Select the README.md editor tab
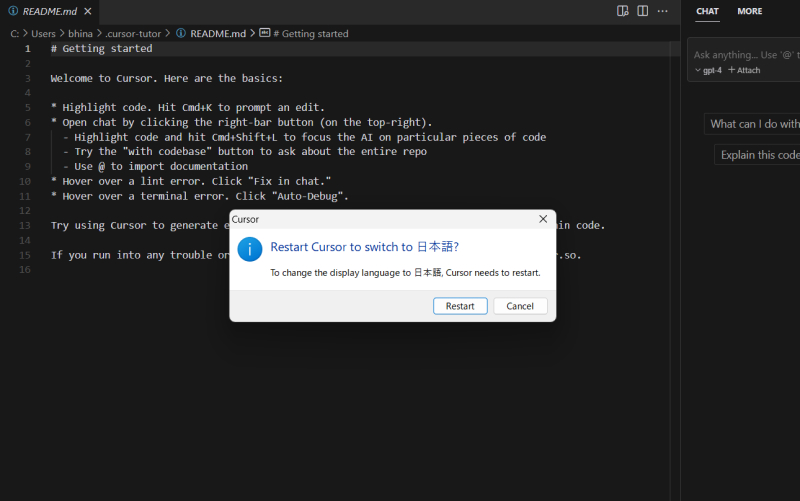Viewport: 800px width, 501px height. point(48,12)
